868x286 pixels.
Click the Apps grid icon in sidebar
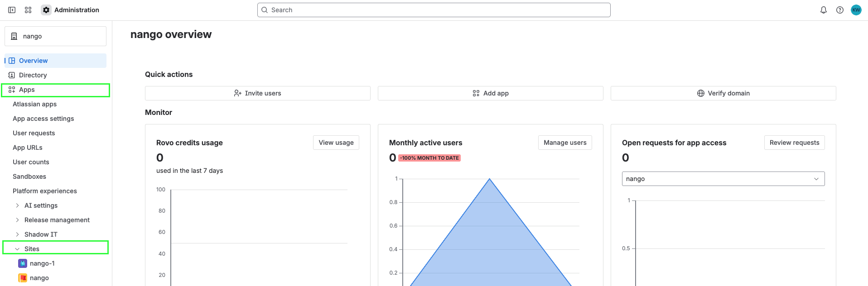point(12,90)
